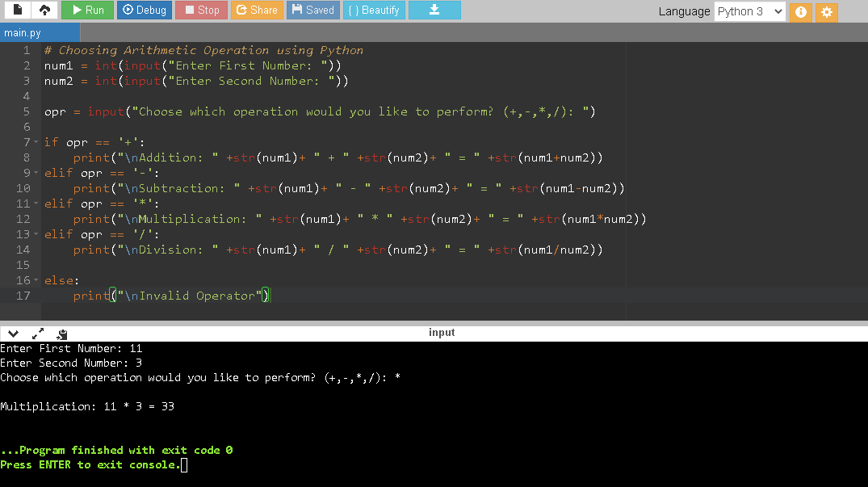This screenshot has height=487, width=868.
Task: Collapse the fold arrow on line 11
Action: (36, 204)
